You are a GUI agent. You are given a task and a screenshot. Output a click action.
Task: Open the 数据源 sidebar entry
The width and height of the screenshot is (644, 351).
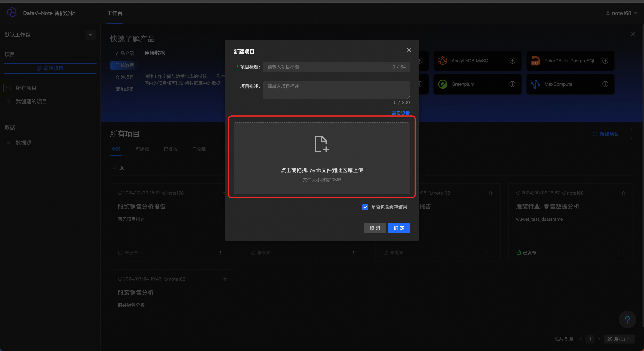(24, 143)
